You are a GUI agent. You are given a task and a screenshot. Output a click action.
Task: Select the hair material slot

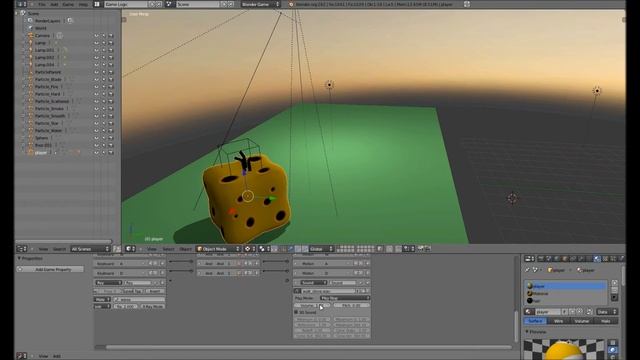pyautogui.click(x=565, y=301)
